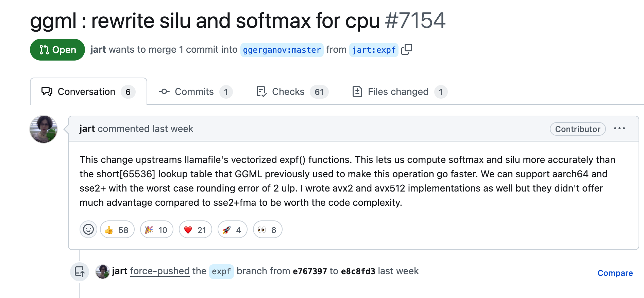Click the force-pushed link
The width and height of the screenshot is (644, 298).
160,271
